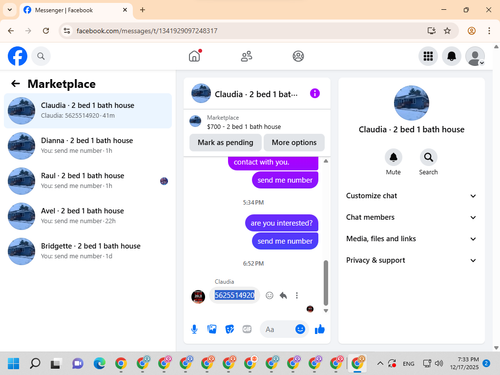Go back in browser history

[x=11, y=31]
